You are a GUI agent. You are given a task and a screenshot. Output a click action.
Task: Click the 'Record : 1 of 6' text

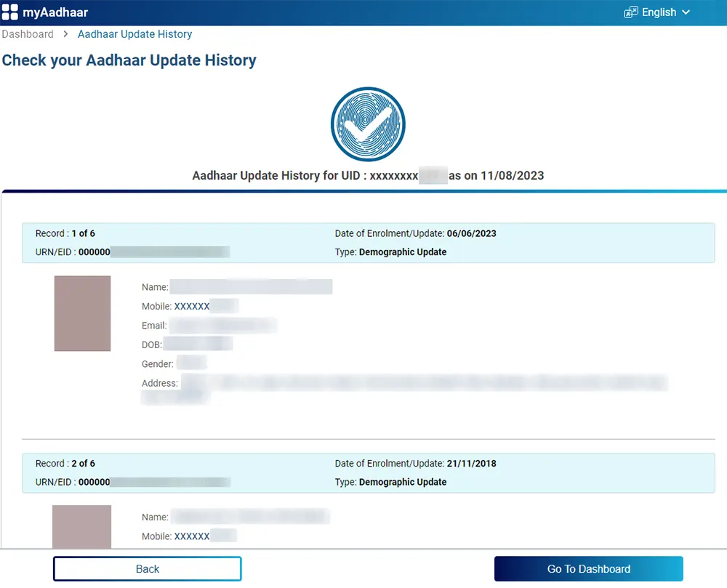[x=65, y=233]
